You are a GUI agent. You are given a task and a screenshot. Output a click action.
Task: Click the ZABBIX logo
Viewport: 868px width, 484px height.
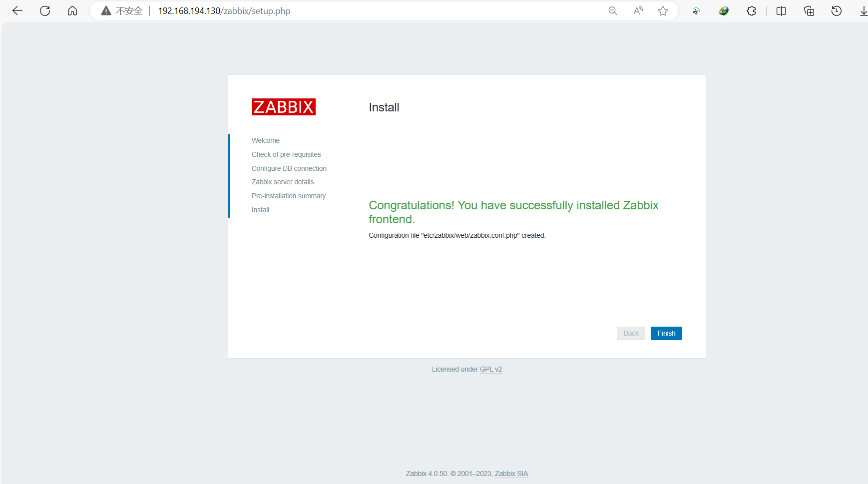point(284,107)
